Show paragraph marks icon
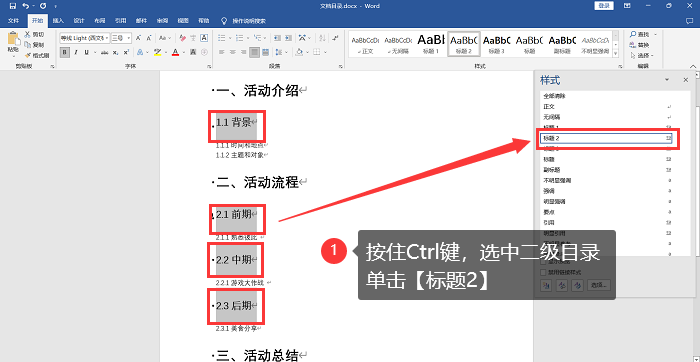 click(x=335, y=38)
